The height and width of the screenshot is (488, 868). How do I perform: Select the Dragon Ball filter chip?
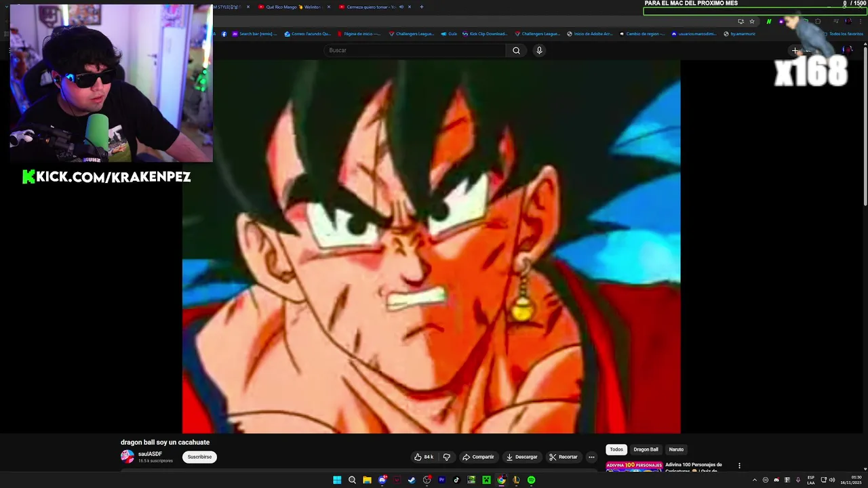tap(646, 449)
